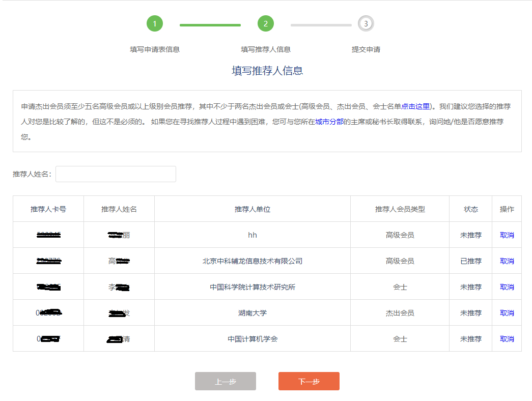
Task: Click the 已推荐 status cell
Action: coord(470,261)
